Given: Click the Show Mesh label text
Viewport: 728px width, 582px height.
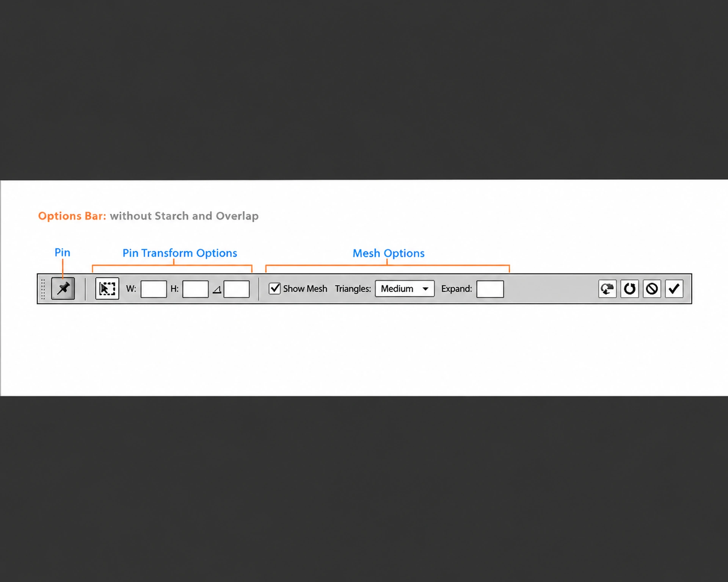Looking at the screenshot, I should pyautogui.click(x=305, y=289).
